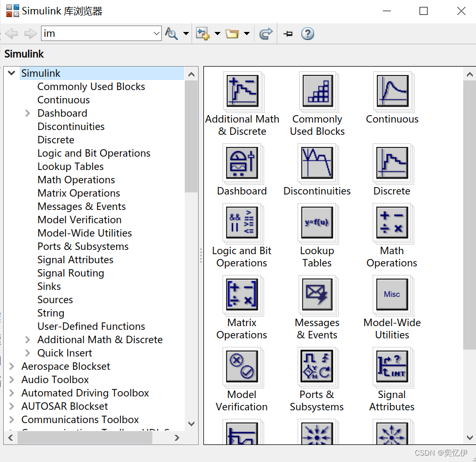Collapse the Simulink tree node
Screen dimensions: 476x462
tap(11, 73)
